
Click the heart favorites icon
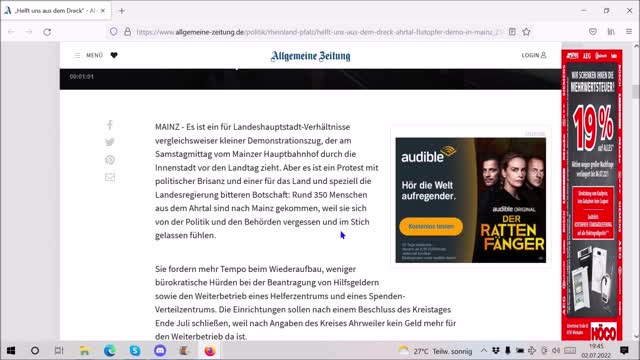114,55
